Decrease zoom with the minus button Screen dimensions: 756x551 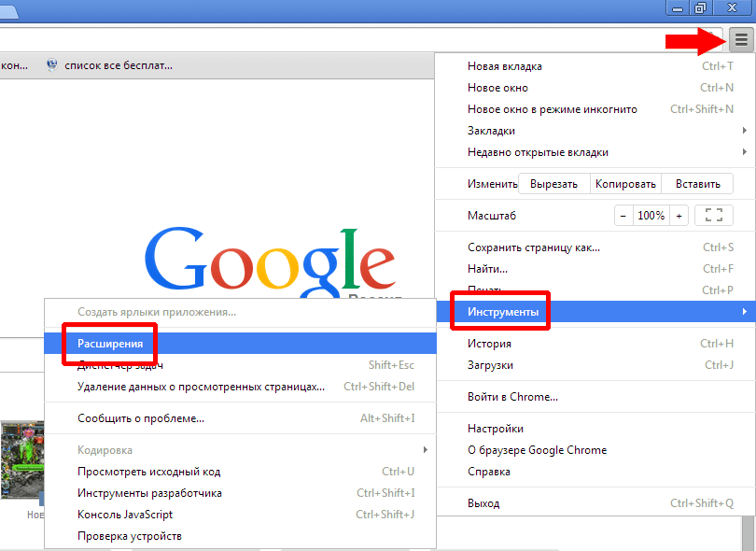click(x=623, y=215)
